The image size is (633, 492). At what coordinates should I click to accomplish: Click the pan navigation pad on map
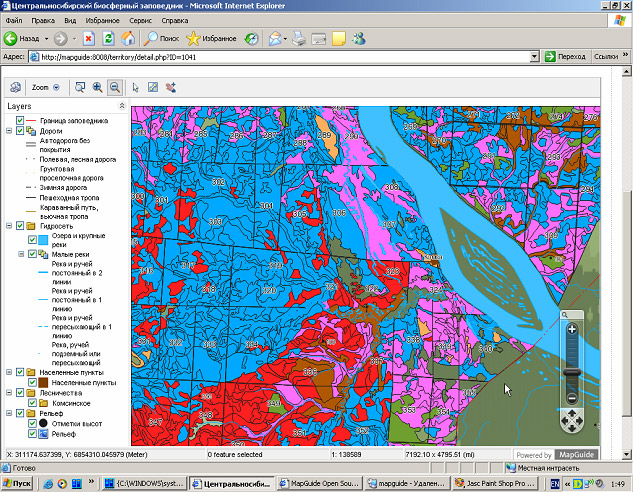pos(572,420)
